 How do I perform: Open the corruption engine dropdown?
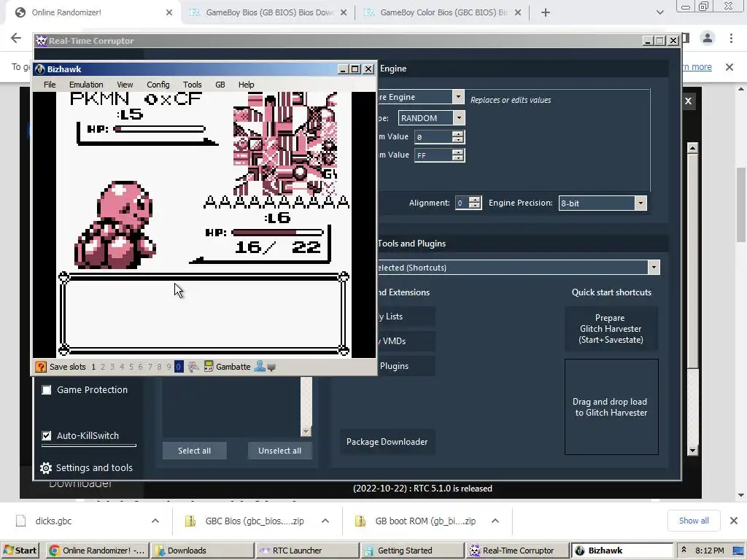tap(458, 97)
